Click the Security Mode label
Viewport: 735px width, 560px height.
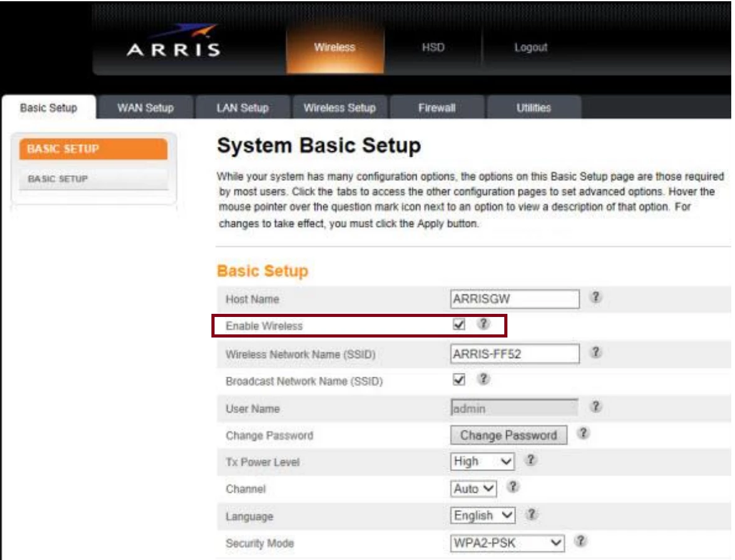coord(260,543)
